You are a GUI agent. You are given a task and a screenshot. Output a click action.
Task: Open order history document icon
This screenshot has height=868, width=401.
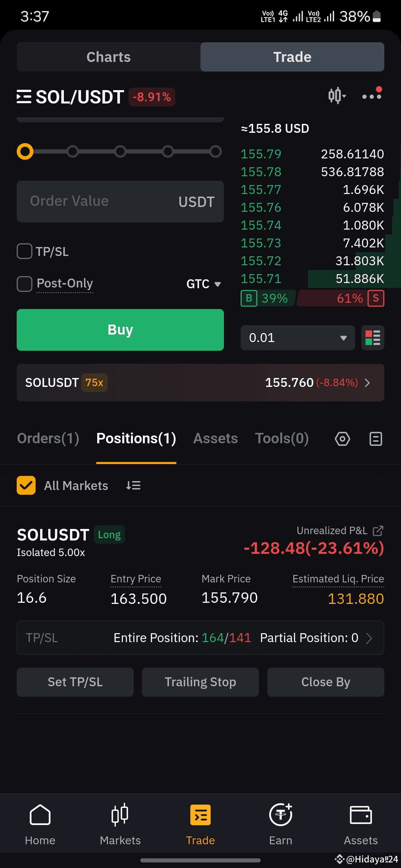pyautogui.click(x=376, y=439)
